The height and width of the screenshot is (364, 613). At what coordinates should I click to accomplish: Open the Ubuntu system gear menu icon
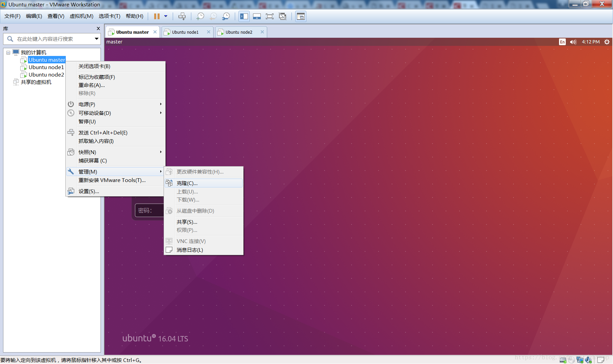[607, 42]
